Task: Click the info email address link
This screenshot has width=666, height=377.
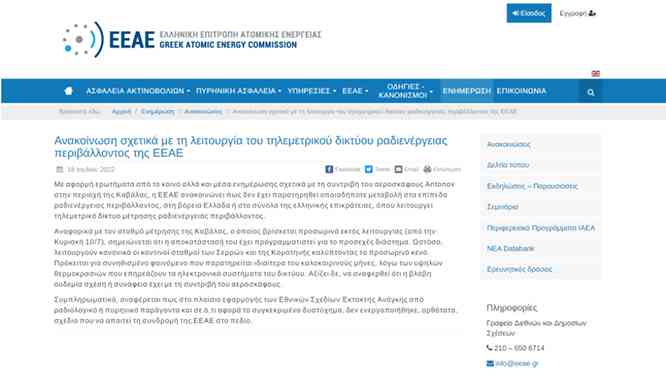Action: click(516, 363)
